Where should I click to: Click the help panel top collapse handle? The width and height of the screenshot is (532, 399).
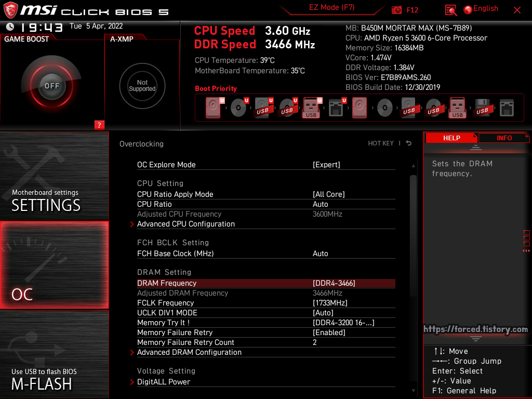click(x=476, y=147)
